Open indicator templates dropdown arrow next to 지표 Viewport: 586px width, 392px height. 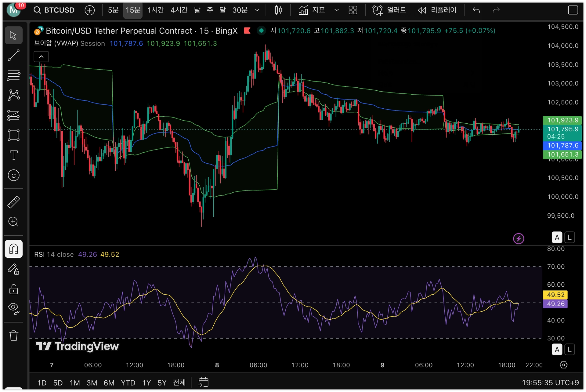click(336, 10)
